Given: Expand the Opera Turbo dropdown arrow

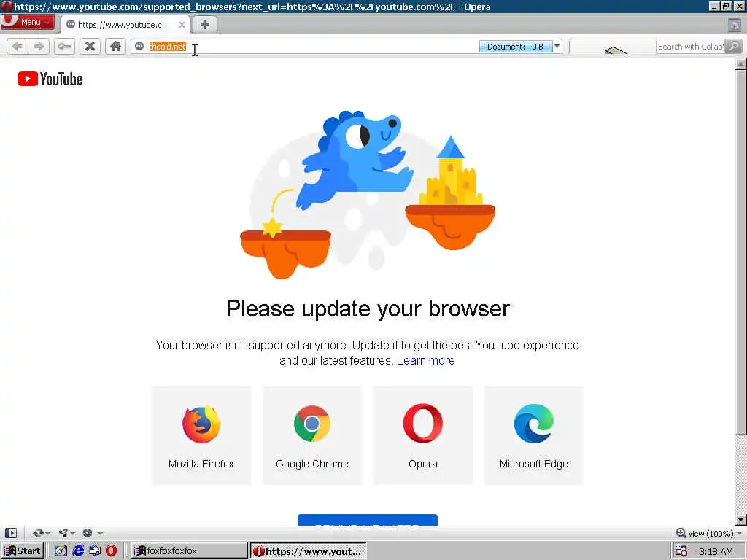Looking at the screenshot, I should click(100, 533).
